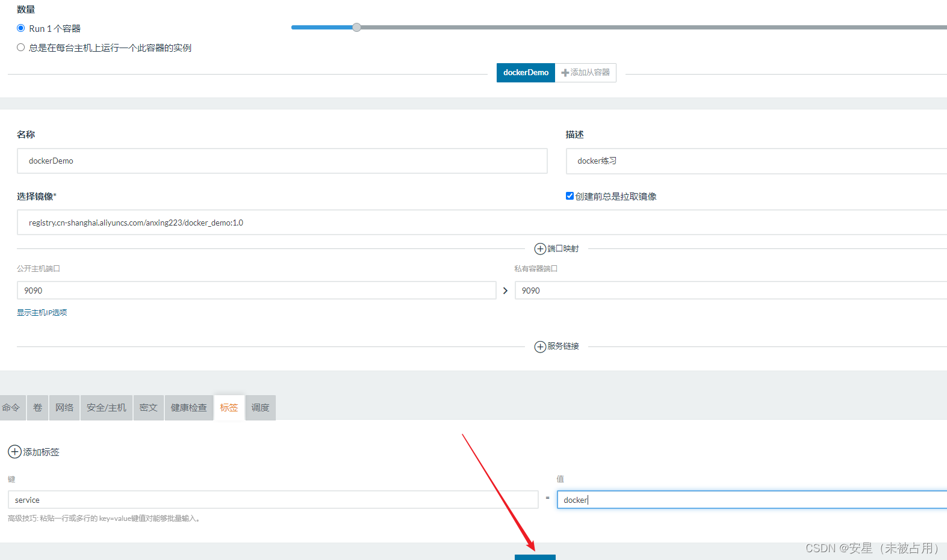Click the 值 field containing docker
Screen dimensions: 947x560
coord(752,500)
